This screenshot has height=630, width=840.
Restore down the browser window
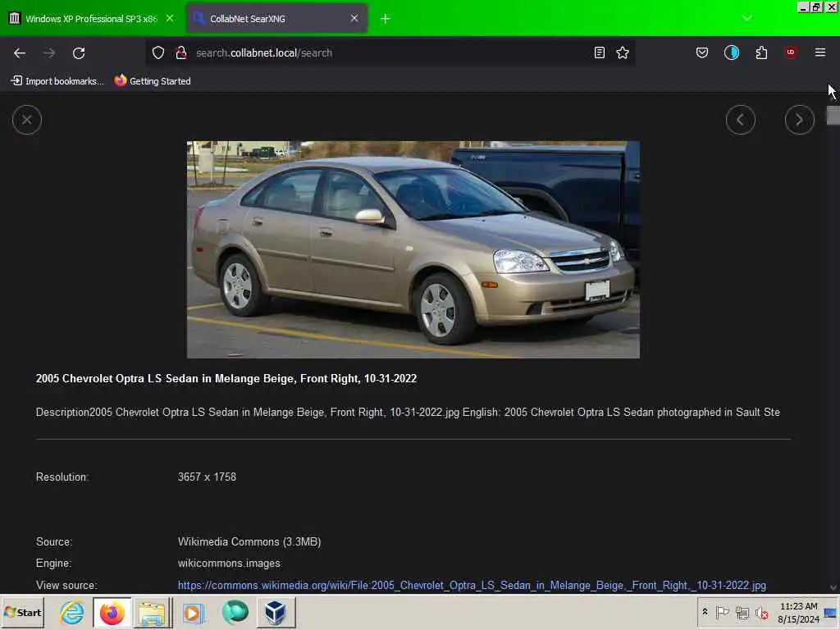[816, 7]
